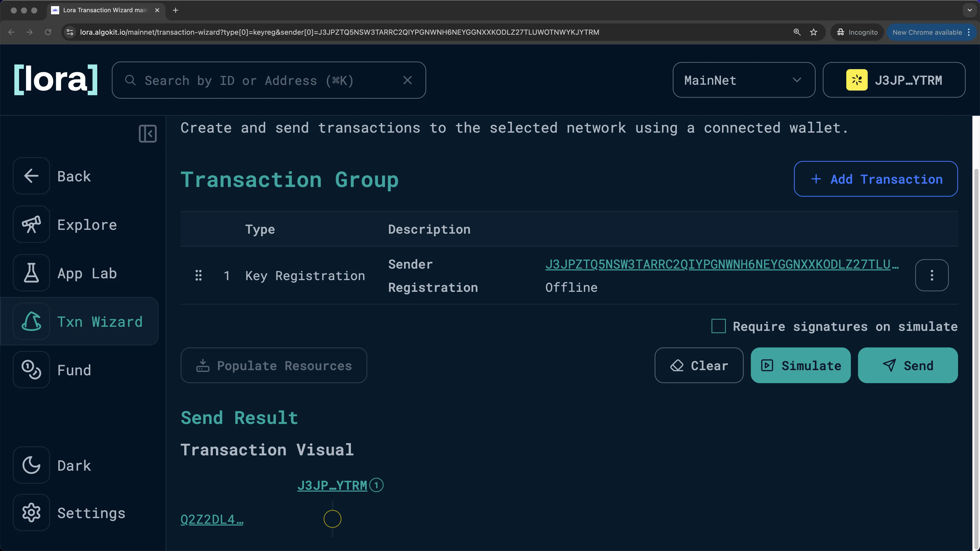This screenshot has width=980, height=551.
Task: Click the Back arrow icon
Action: pos(31,176)
